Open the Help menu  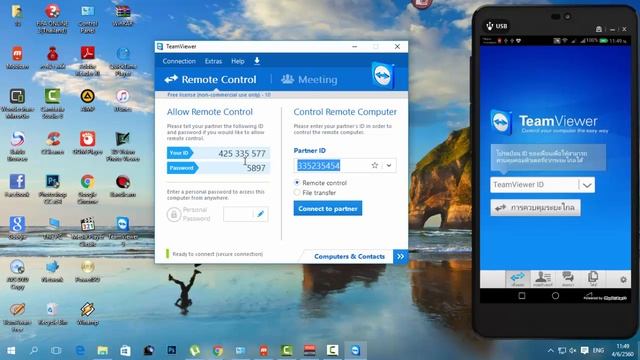click(x=238, y=61)
